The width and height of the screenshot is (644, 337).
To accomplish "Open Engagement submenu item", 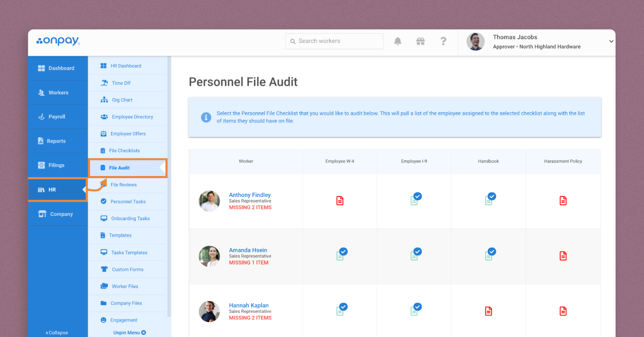I will point(128,320).
